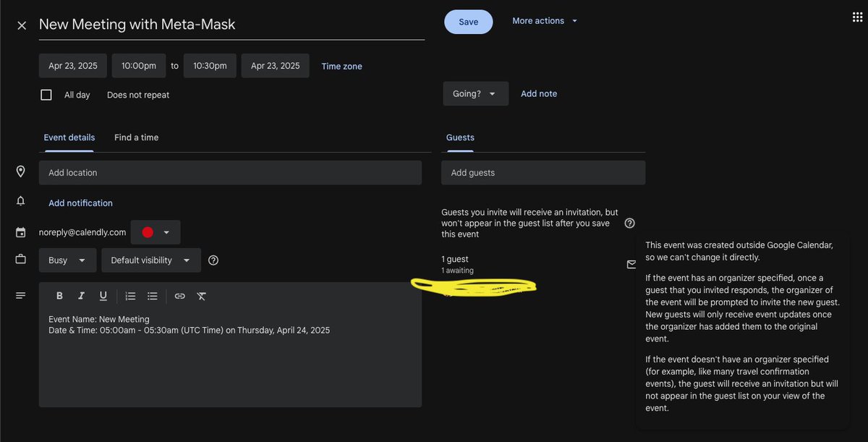Insert a link in description
The image size is (868, 442).
coord(179,296)
